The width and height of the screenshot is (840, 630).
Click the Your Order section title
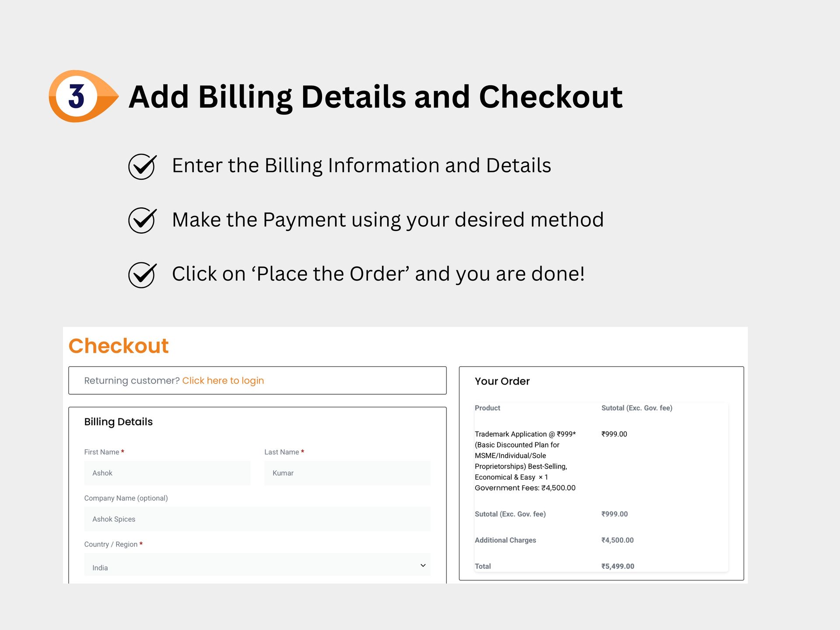[502, 381]
